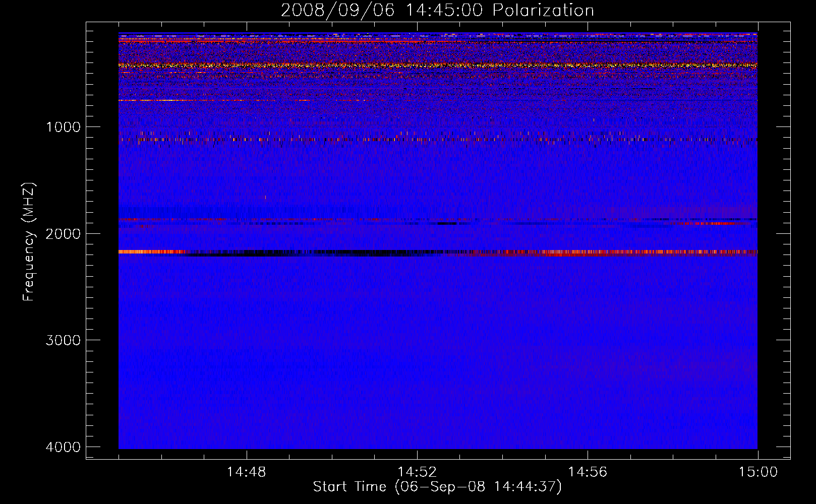816x504 pixels.
Task: Click the '3000' frequency tick label
Action: (63, 340)
